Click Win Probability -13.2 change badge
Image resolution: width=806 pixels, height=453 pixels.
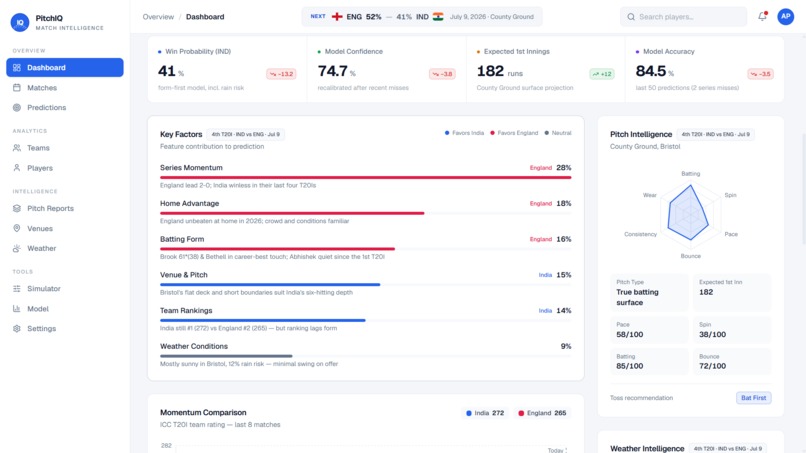(281, 74)
